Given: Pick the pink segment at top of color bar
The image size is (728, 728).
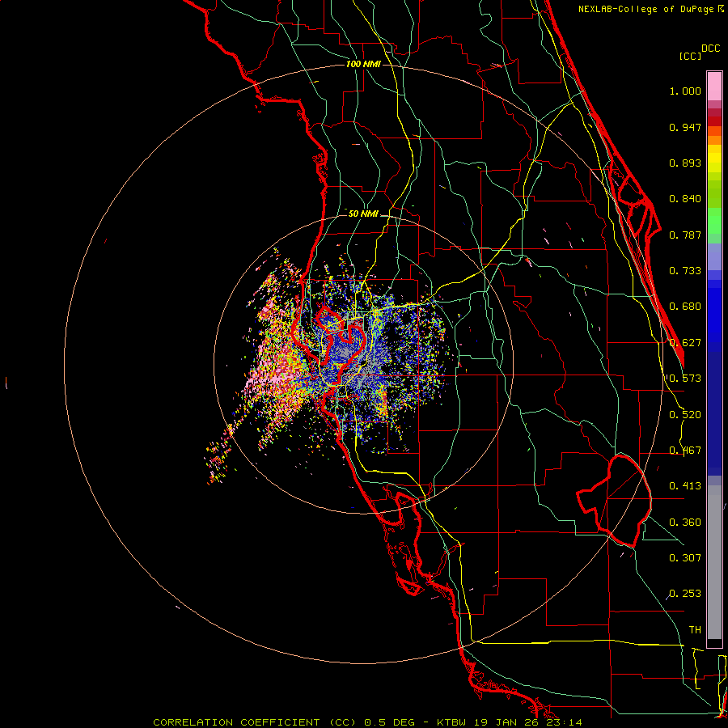Looking at the screenshot, I should 714,87.
